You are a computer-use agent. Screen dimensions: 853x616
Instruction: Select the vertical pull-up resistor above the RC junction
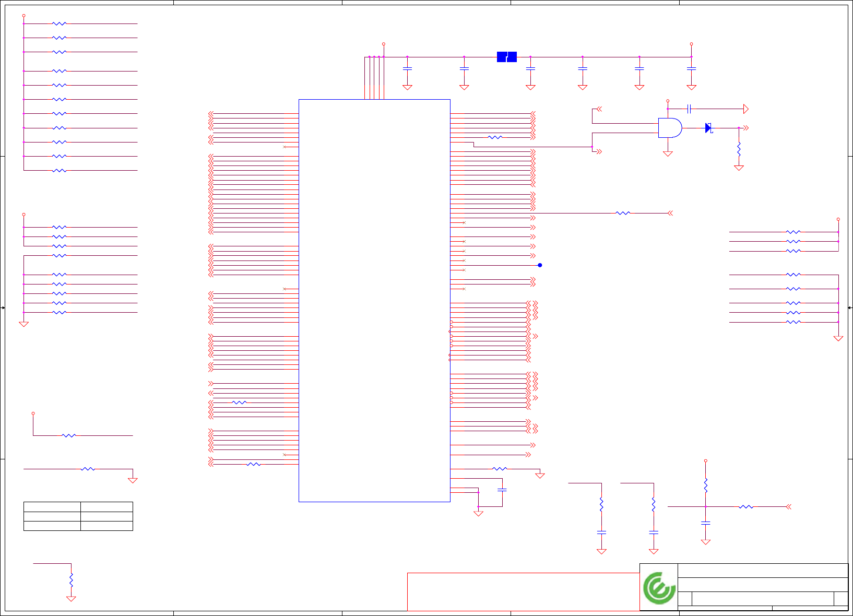point(706,485)
